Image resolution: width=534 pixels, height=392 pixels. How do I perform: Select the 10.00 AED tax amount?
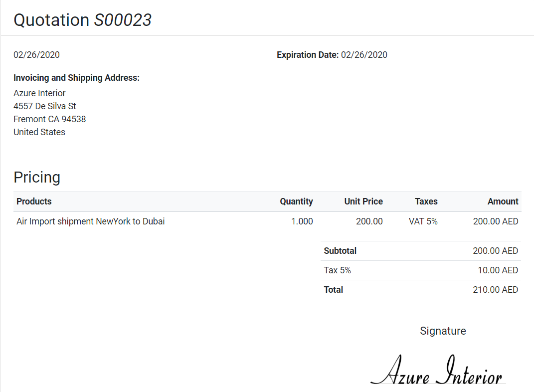tap(498, 270)
